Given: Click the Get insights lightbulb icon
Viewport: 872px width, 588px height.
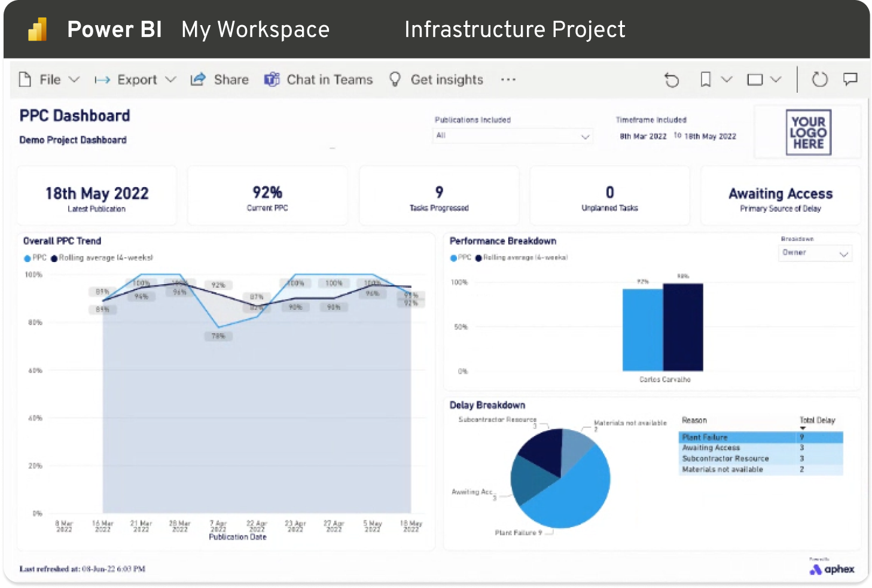Looking at the screenshot, I should pyautogui.click(x=395, y=80).
